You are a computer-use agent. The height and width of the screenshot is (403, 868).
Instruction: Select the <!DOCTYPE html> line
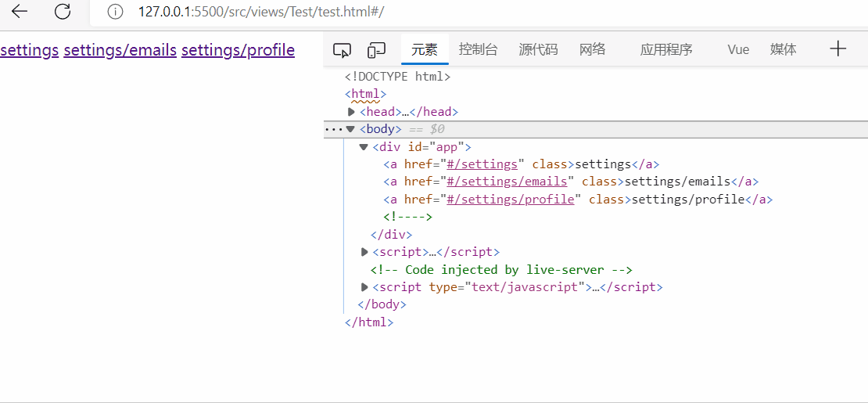pyautogui.click(x=397, y=77)
